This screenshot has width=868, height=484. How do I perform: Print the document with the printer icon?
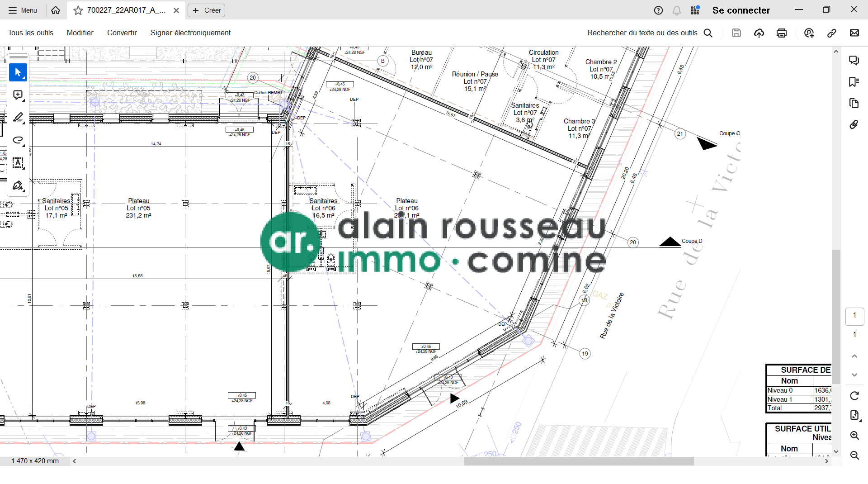pyautogui.click(x=782, y=33)
